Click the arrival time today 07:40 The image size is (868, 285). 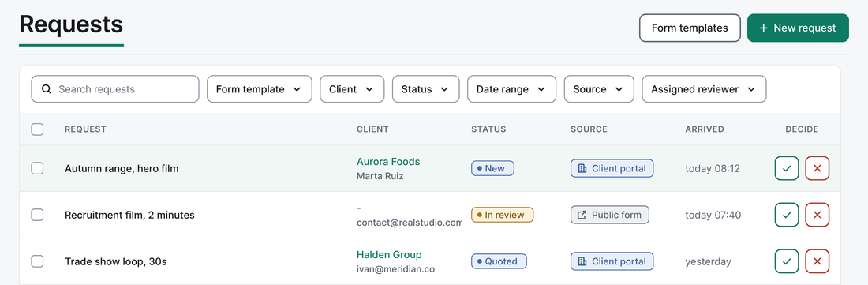713,215
